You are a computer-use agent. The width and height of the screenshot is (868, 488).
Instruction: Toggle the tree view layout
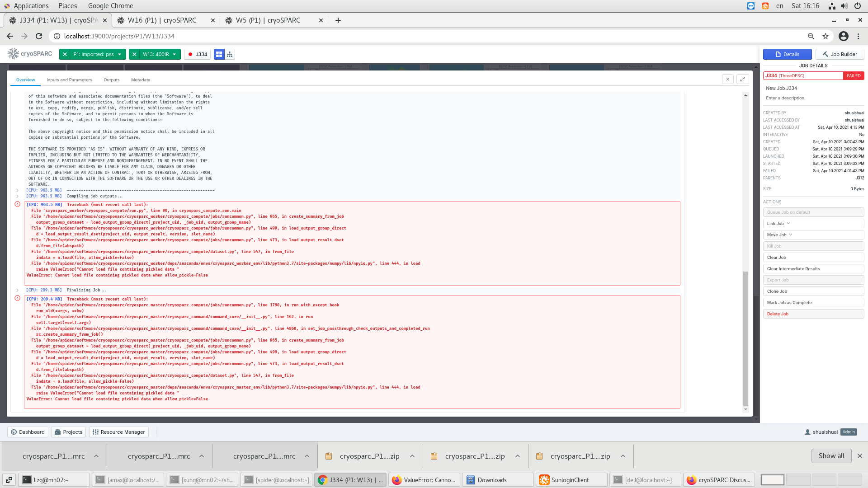pyautogui.click(x=230, y=54)
